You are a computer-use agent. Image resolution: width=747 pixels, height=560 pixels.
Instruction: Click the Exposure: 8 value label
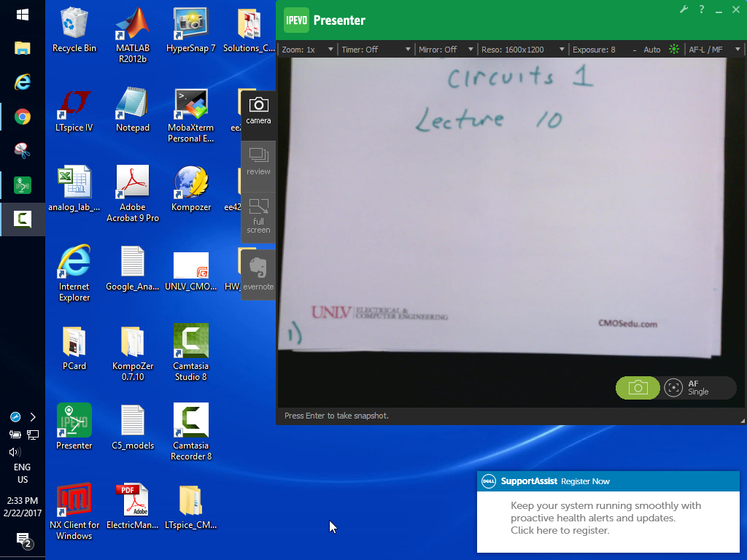click(594, 50)
